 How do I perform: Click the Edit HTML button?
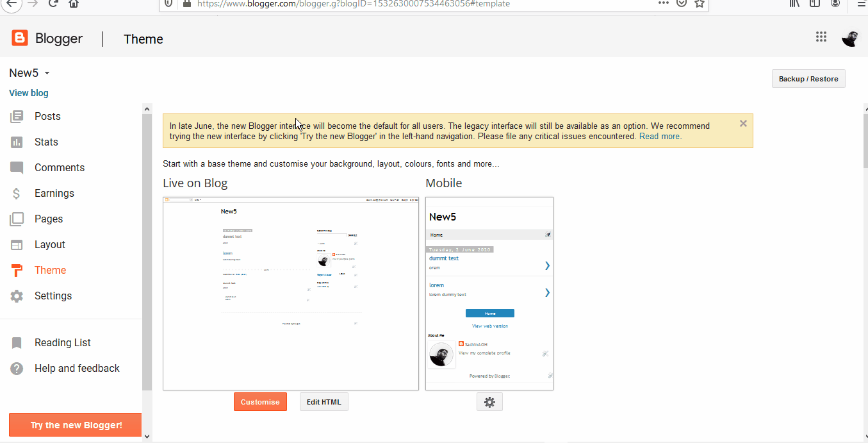tap(323, 402)
